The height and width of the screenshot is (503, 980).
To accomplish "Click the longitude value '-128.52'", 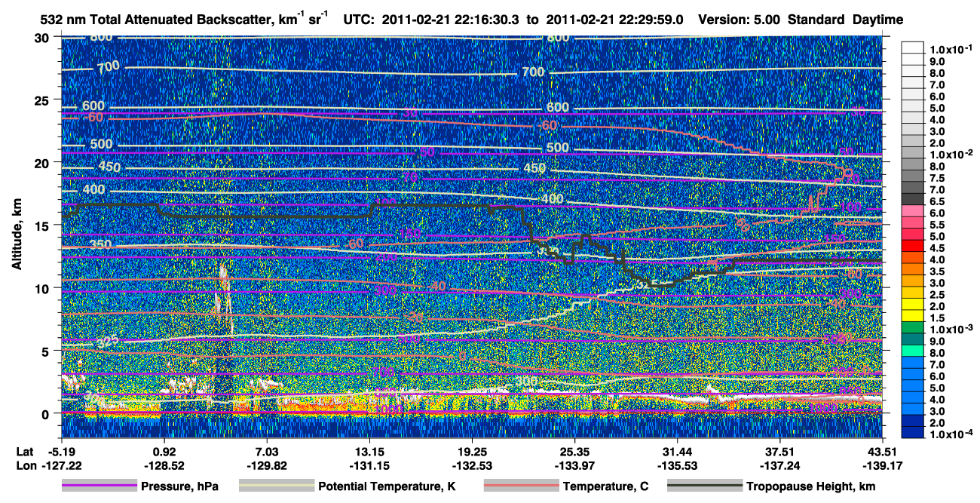I will coord(164,465).
